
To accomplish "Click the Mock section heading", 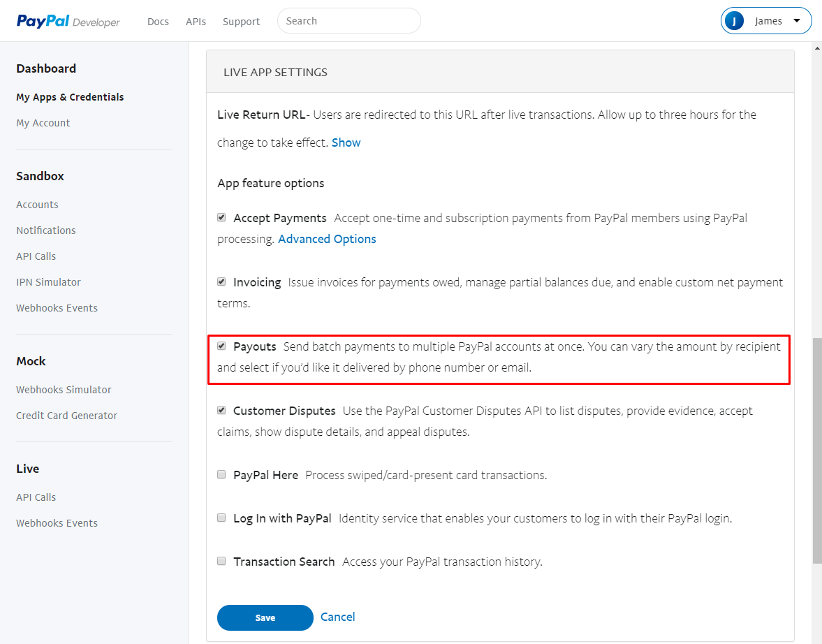I will tap(31, 361).
